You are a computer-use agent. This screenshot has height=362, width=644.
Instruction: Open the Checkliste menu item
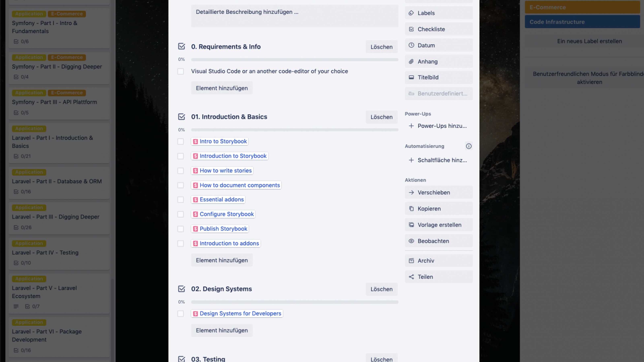click(439, 29)
